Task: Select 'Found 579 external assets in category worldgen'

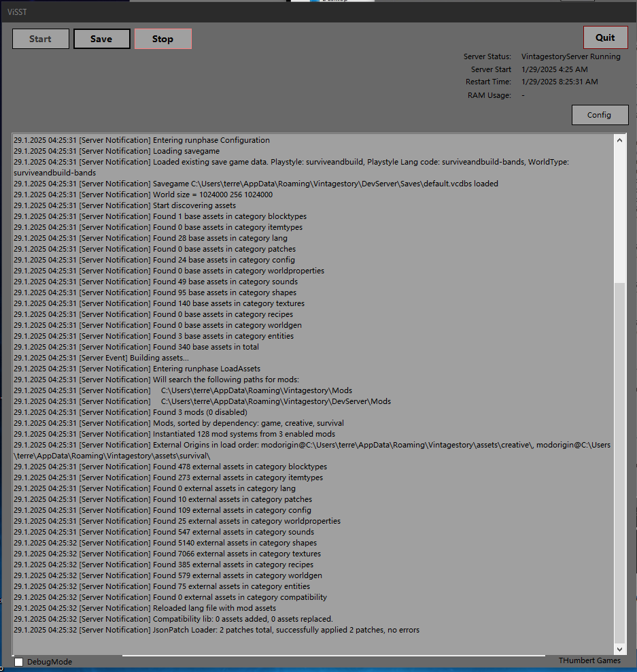Action: click(168, 575)
